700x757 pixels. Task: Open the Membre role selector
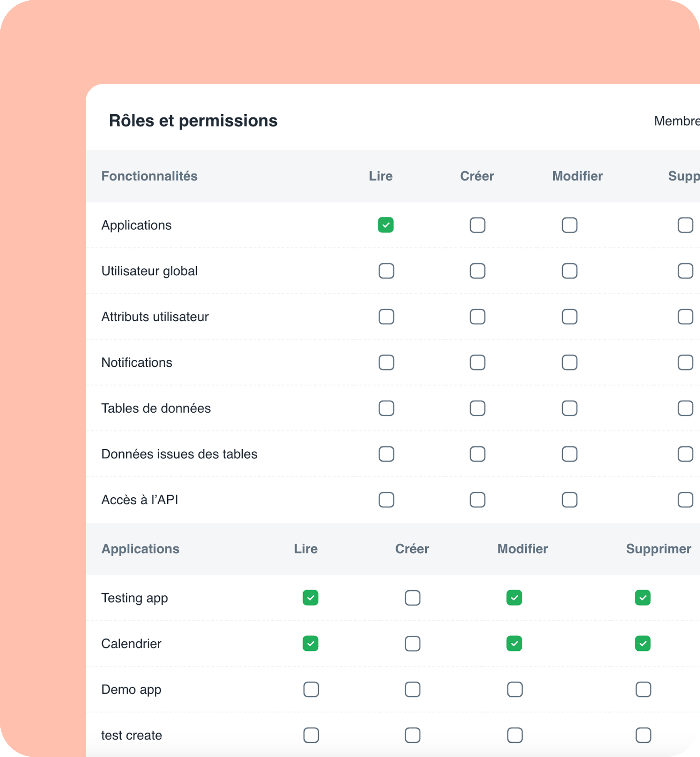[676, 121]
